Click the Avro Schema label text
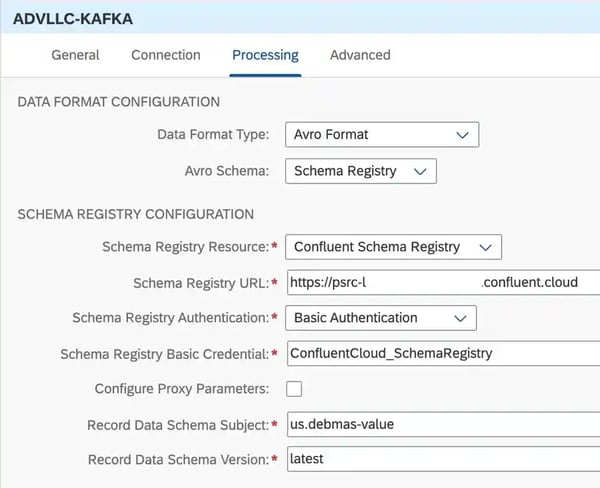The height and width of the screenshot is (488, 600). pyautogui.click(x=228, y=172)
